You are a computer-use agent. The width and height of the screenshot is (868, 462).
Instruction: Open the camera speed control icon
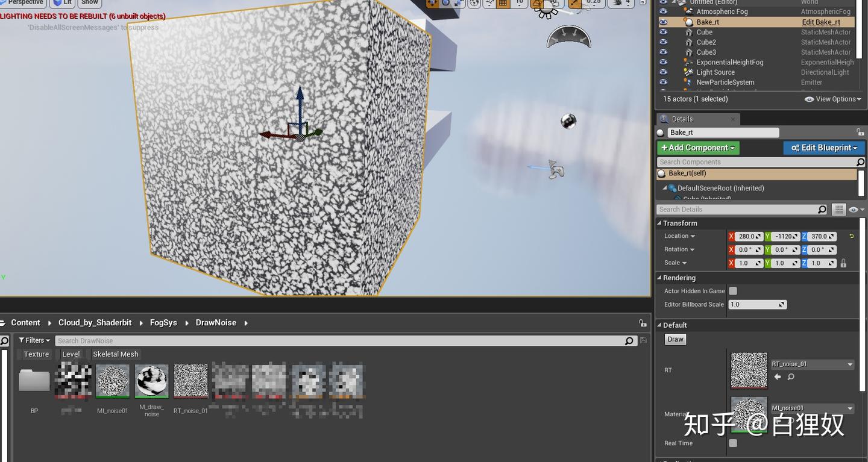(618, 4)
